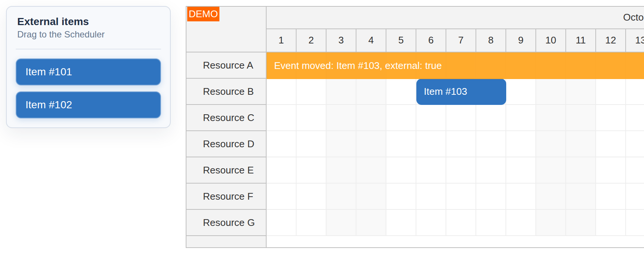Select the Resource E row header

226,170
